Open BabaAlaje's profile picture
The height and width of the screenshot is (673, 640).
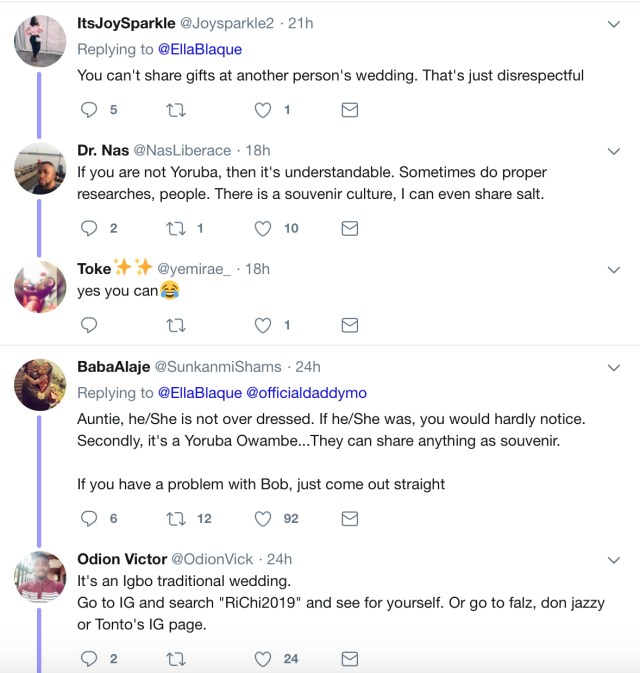pos(40,383)
